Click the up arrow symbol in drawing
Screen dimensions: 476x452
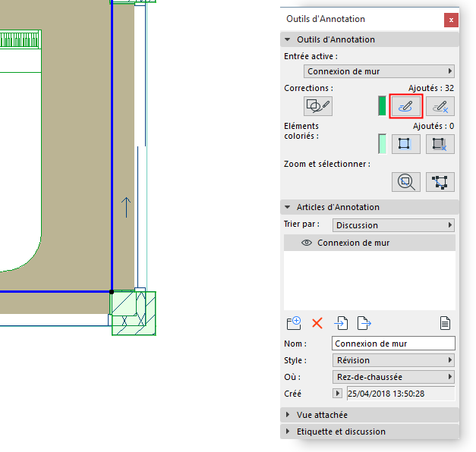coord(126,208)
